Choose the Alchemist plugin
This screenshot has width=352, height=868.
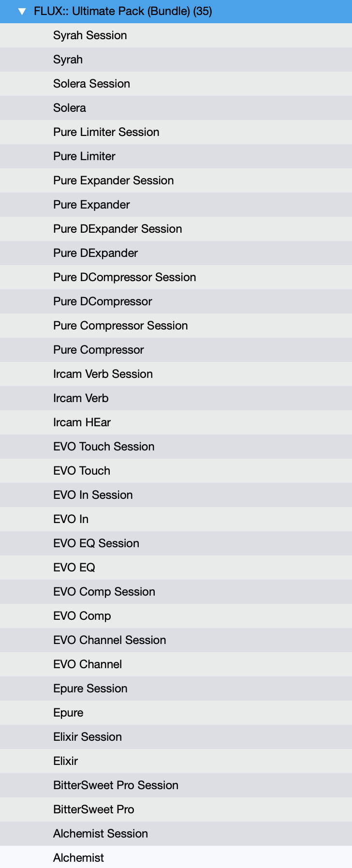(x=78, y=858)
